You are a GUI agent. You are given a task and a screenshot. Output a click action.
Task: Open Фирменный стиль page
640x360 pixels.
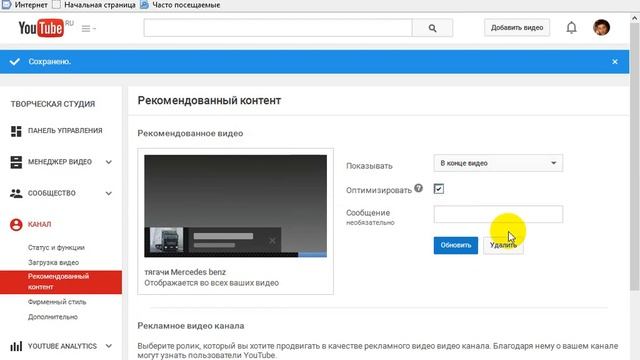click(x=57, y=302)
